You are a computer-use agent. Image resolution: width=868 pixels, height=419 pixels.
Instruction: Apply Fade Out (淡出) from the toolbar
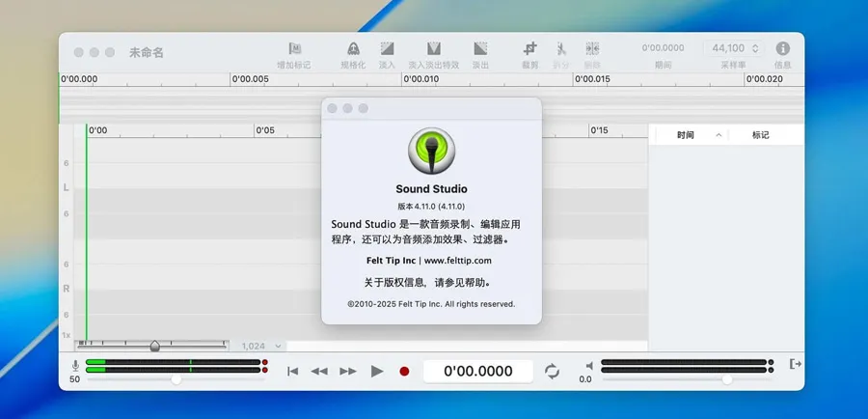480,48
